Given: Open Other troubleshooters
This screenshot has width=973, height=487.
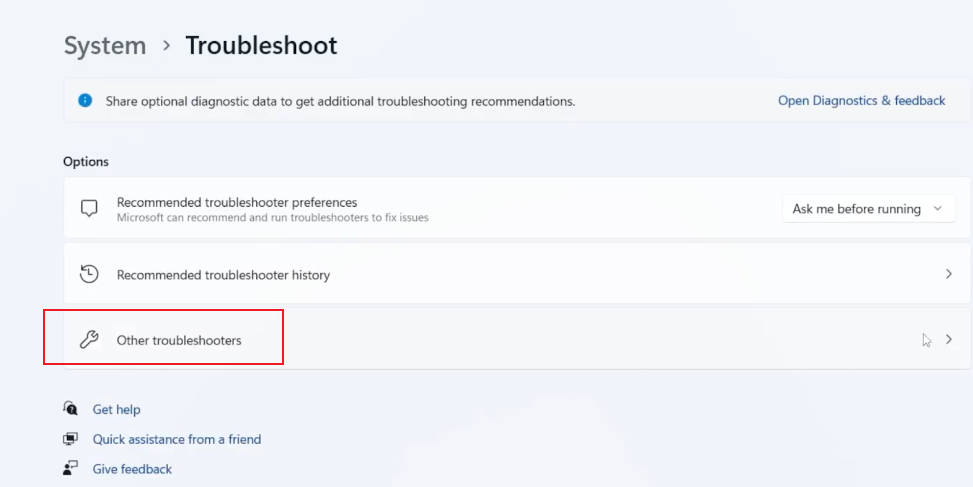Looking at the screenshot, I should (517, 340).
